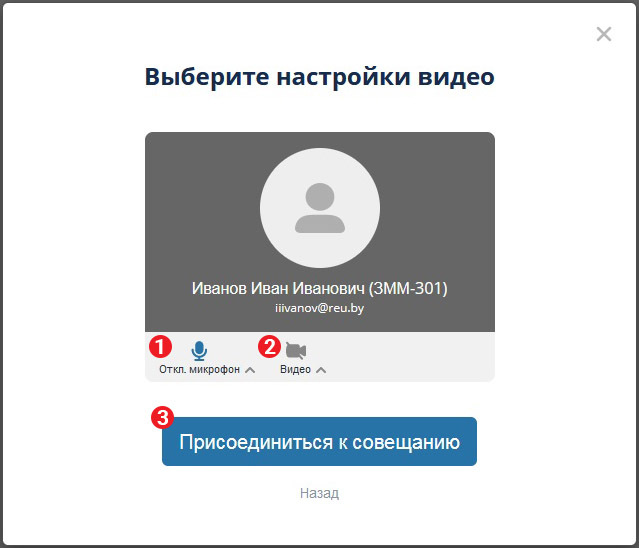Image resolution: width=639 pixels, height=548 pixels.
Task: Click the email iiivanov@reu.by
Action: pyautogui.click(x=319, y=311)
